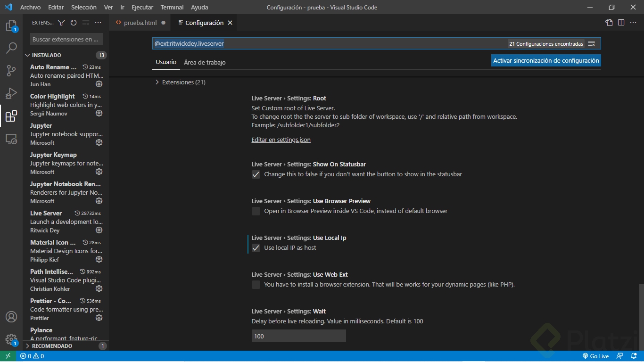Open gear menu for Jupyter extension
The image size is (644, 362).
[99, 142]
